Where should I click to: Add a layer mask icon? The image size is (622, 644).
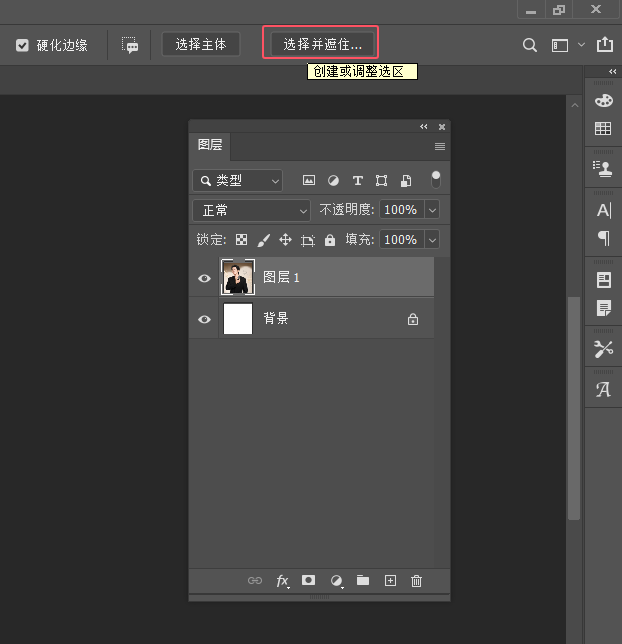click(309, 580)
